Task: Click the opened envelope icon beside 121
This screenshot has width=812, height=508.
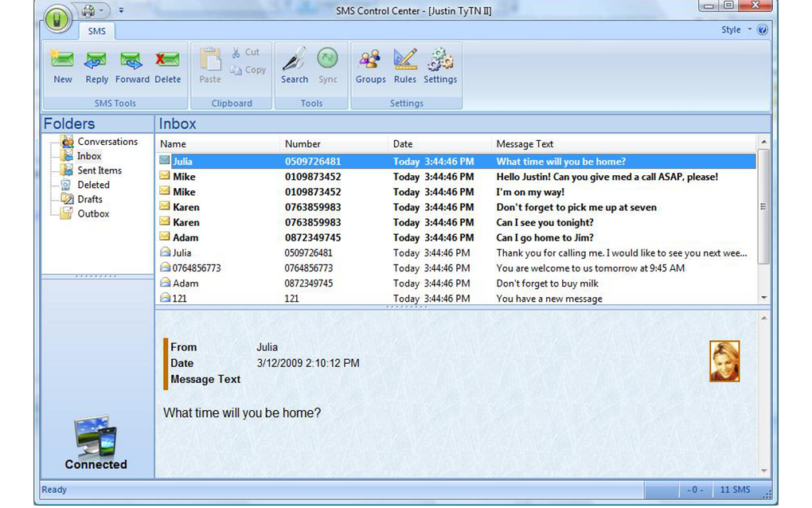Action: tap(166, 297)
